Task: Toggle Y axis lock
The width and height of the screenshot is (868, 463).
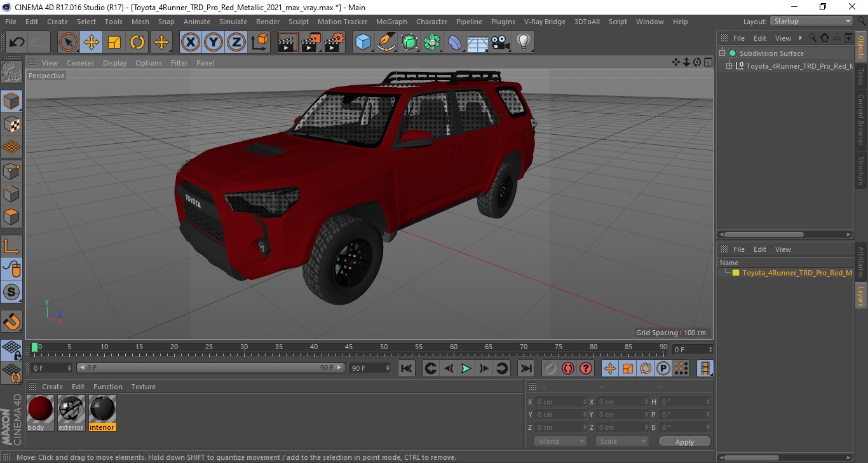Action: [x=214, y=43]
